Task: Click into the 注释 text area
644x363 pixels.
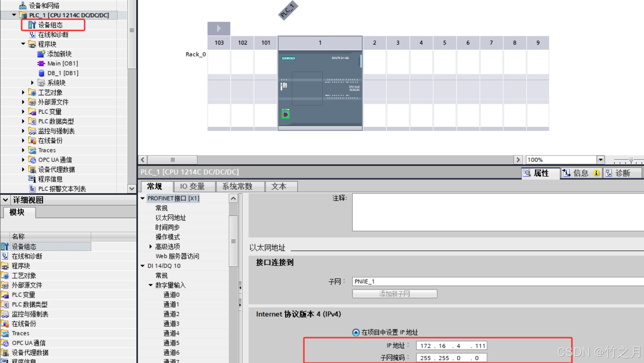Action: (x=498, y=212)
